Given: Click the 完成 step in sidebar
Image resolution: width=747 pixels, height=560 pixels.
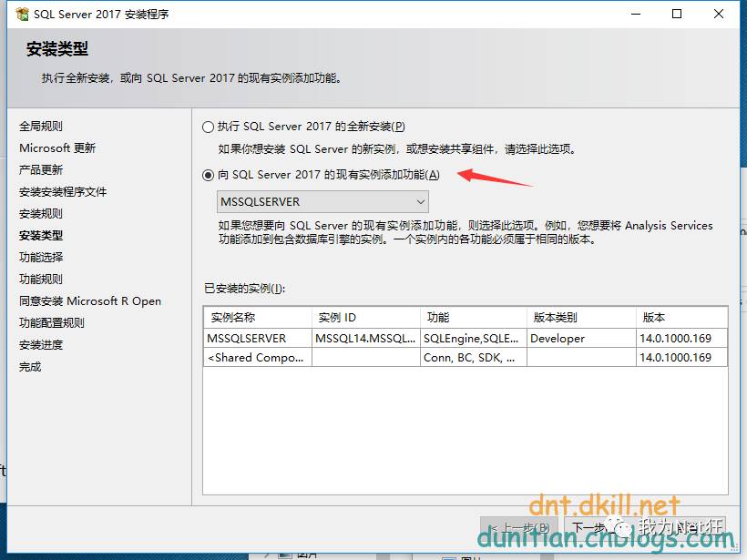Looking at the screenshot, I should [x=30, y=367].
